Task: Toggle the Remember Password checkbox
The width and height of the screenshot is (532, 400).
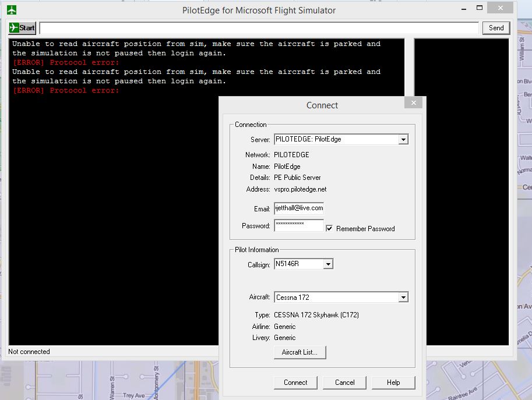Action: 329,228
